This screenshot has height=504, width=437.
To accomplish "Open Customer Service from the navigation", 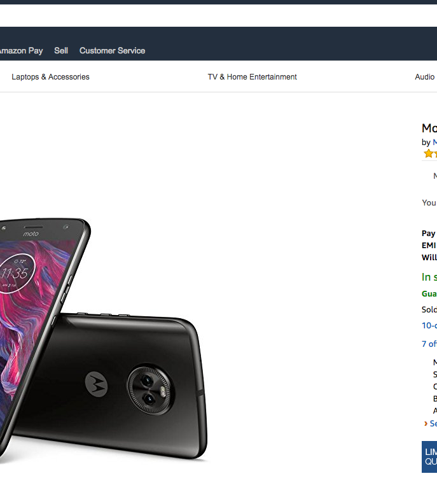I will (112, 50).
